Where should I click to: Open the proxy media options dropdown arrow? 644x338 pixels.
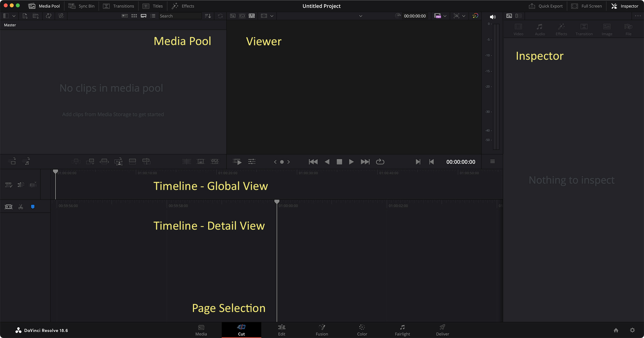pos(445,16)
